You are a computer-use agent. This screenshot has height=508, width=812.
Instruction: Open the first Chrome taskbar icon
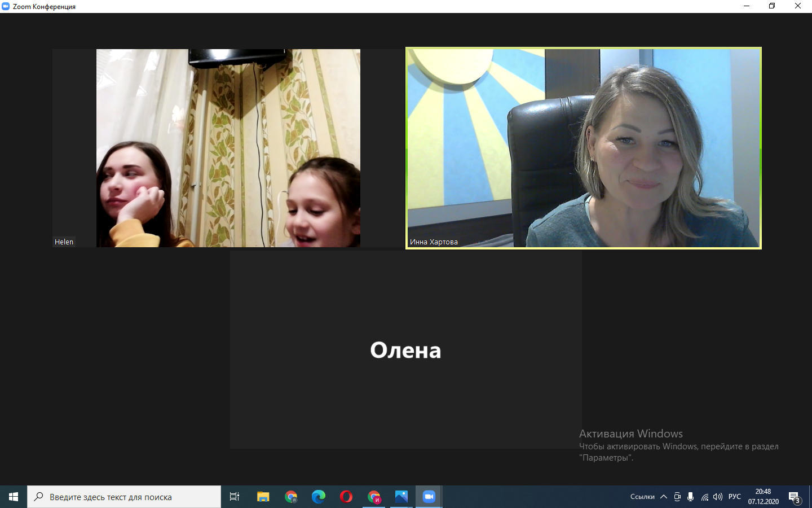point(291,497)
